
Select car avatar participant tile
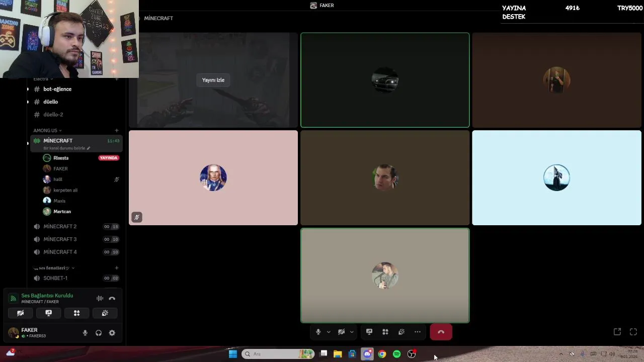pos(385,80)
